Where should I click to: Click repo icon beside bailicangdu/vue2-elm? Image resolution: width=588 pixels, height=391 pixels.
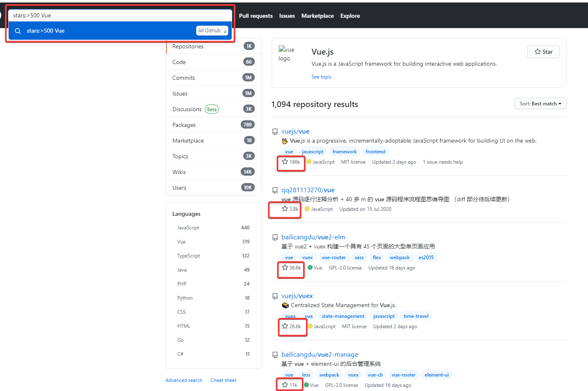click(275, 238)
